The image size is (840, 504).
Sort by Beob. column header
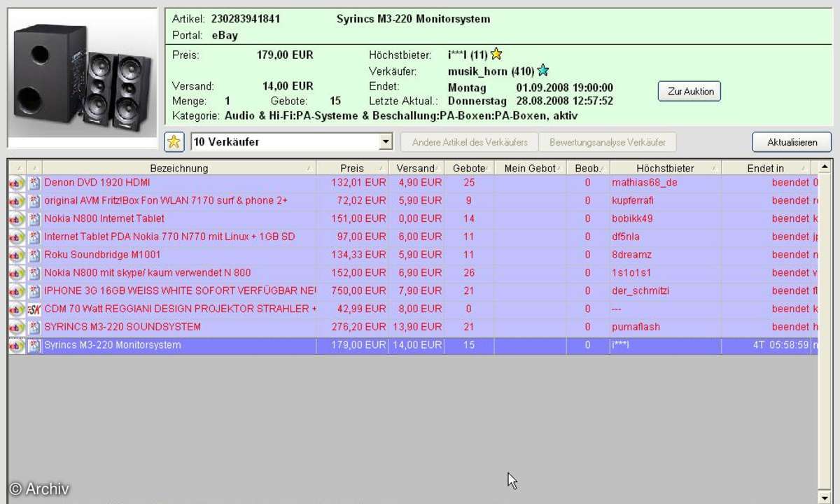[x=587, y=168]
